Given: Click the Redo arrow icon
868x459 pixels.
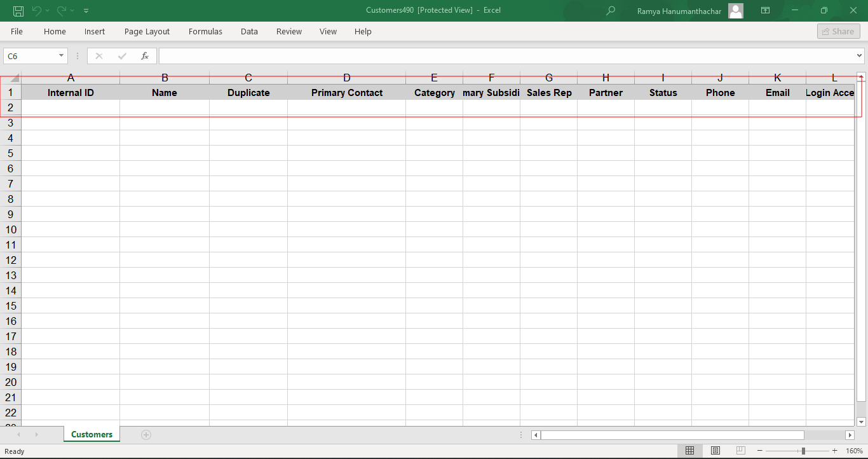Looking at the screenshot, I should point(62,11).
